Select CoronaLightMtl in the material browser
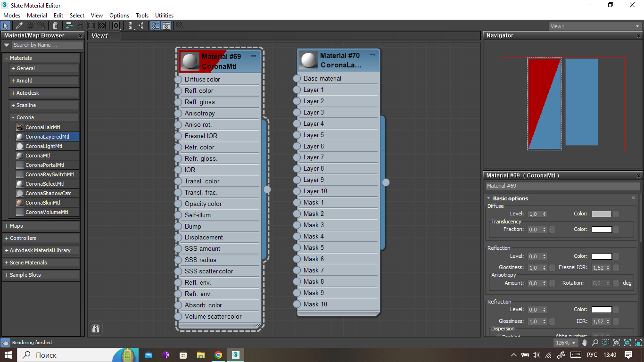This screenshot has width=644, height=362. pyautogui.click(x=47, y=146)
